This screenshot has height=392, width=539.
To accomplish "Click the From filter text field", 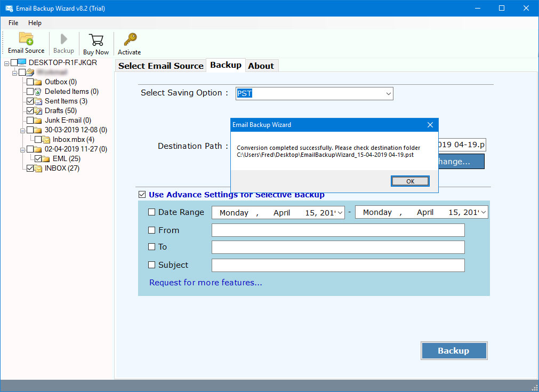I will [x=338, y=230].
